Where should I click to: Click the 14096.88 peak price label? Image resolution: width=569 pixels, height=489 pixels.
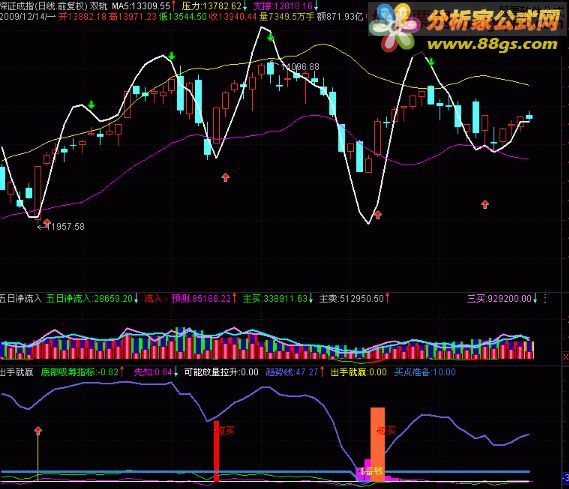[x=300, y=67]
